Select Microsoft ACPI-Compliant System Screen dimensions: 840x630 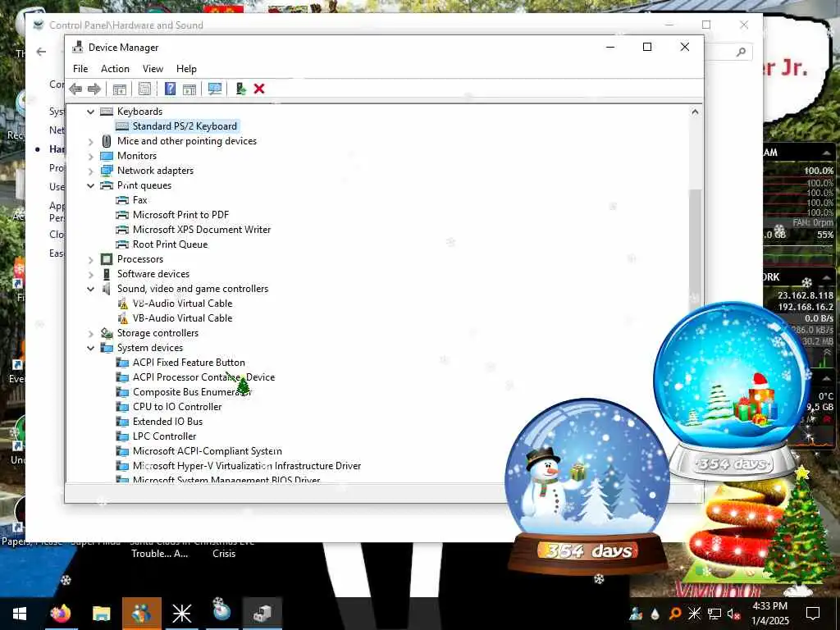point(207,451)
